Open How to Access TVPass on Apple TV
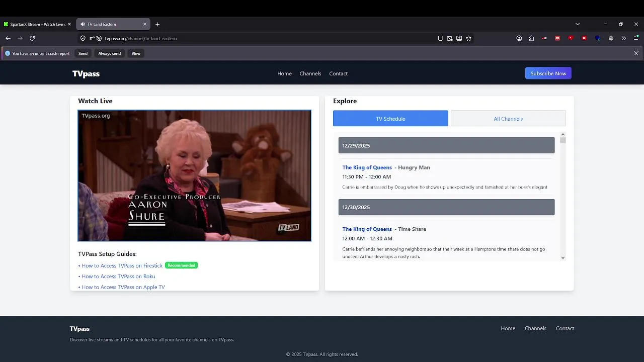Image resolution: width=644 pixels, height=362 pixels. 123,287
